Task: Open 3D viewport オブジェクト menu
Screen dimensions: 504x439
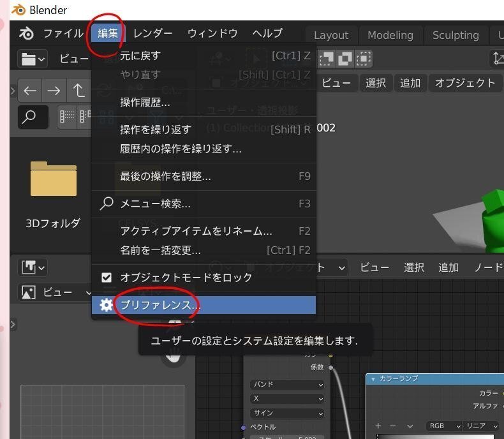Action: pyautogui.click(x=465, y=83)
